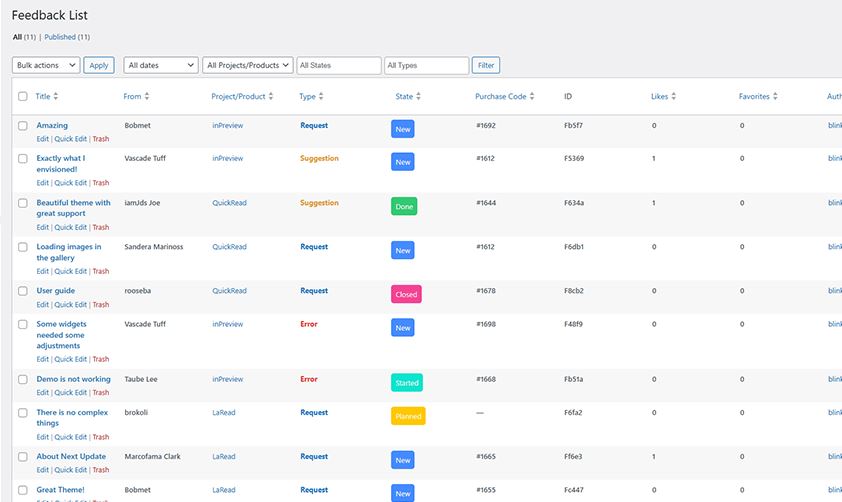Click author name Taube Lee
The image size is (842, 502).
[x=141, y=379]
